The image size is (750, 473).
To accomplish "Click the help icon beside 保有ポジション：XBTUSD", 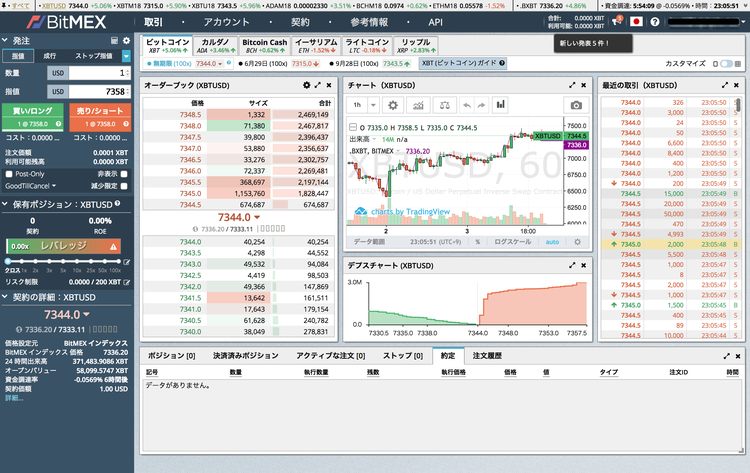I will coord(118,204).
